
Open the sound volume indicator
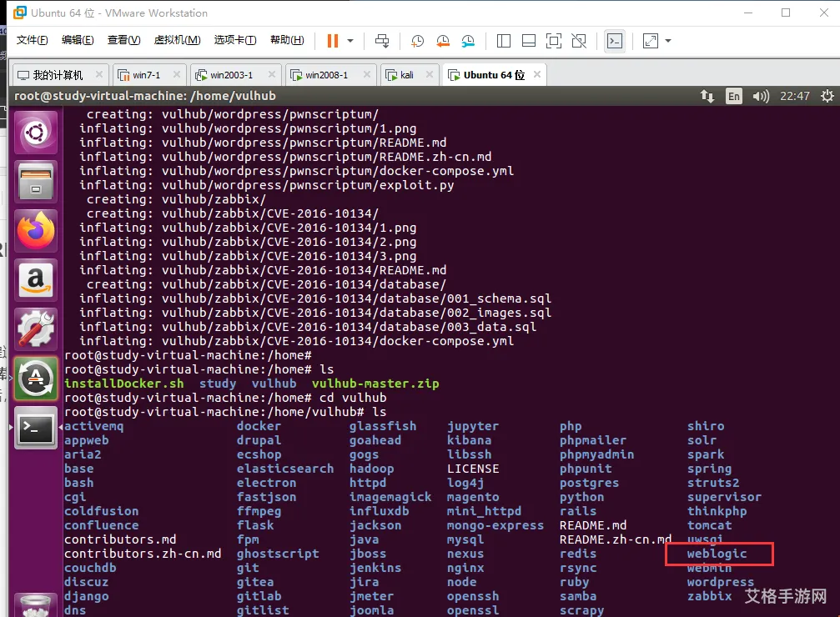click(760, 96)
